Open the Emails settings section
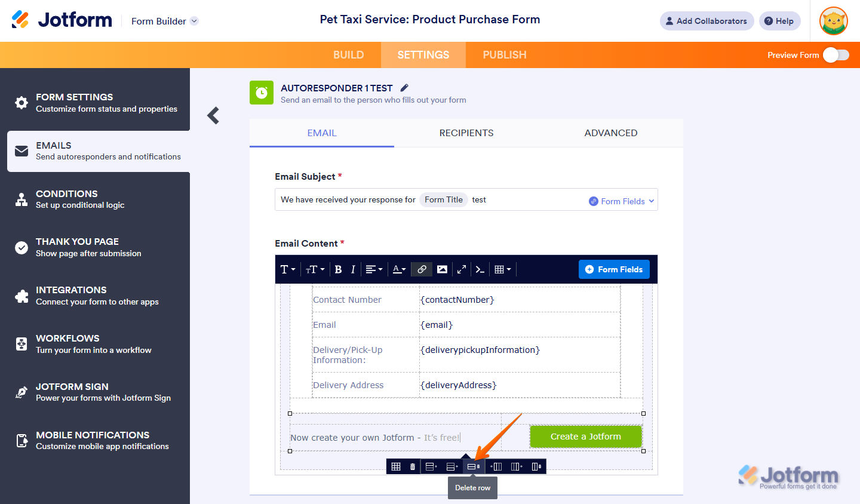 coord(99,151)
